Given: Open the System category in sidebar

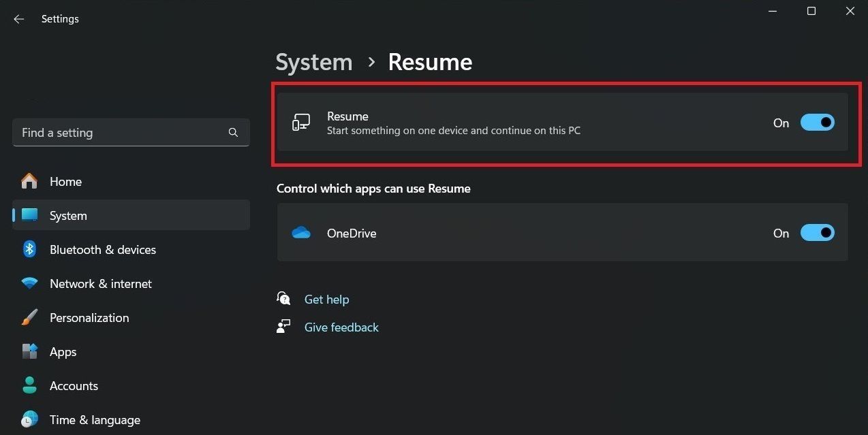Looking at the screenshot, I should [x=131, y=215].
